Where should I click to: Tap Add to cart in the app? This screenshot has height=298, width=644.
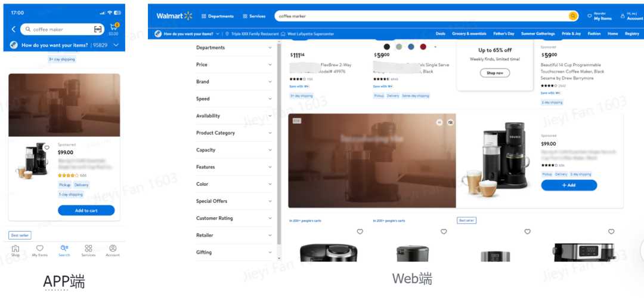[86, 210]
